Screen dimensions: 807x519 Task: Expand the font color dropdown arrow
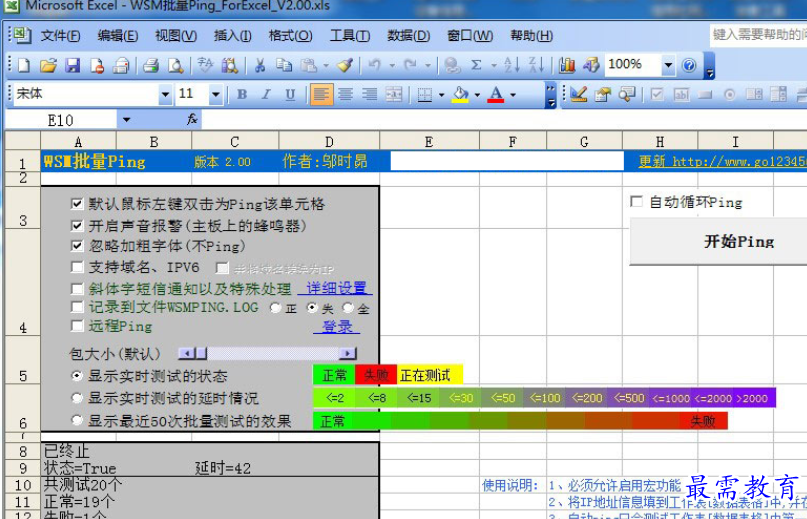pyautogui.click(x=513, y=95)
